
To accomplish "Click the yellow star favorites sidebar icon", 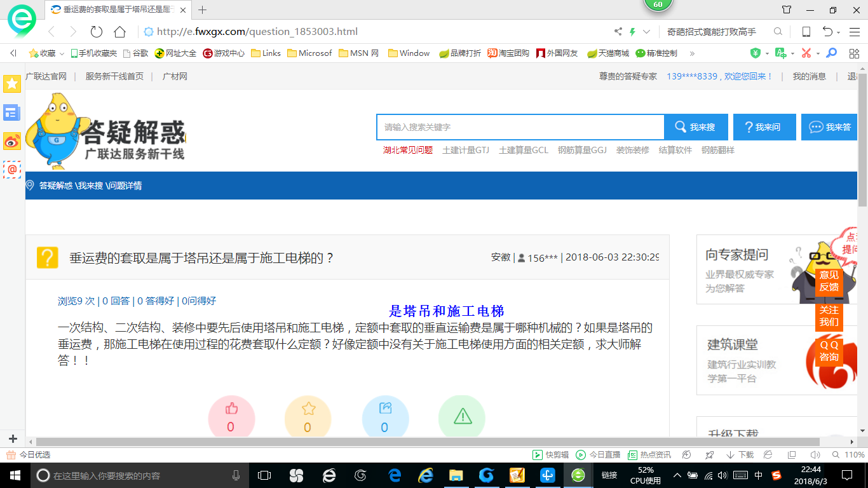I will [x=12, y=83].
